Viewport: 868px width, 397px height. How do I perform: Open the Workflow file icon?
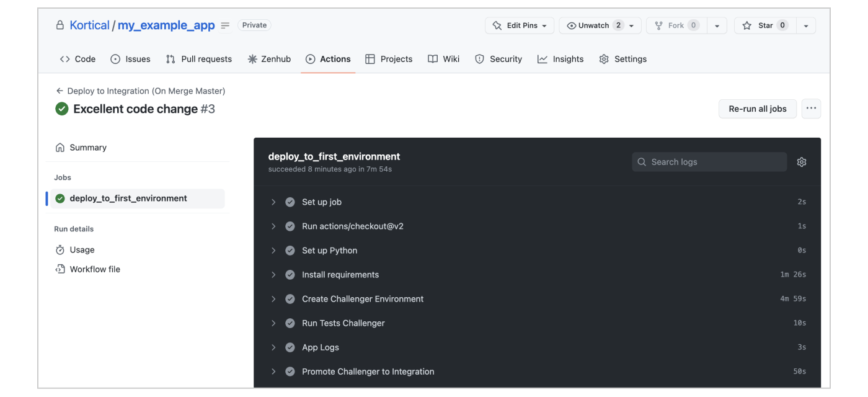coord(60,269)
